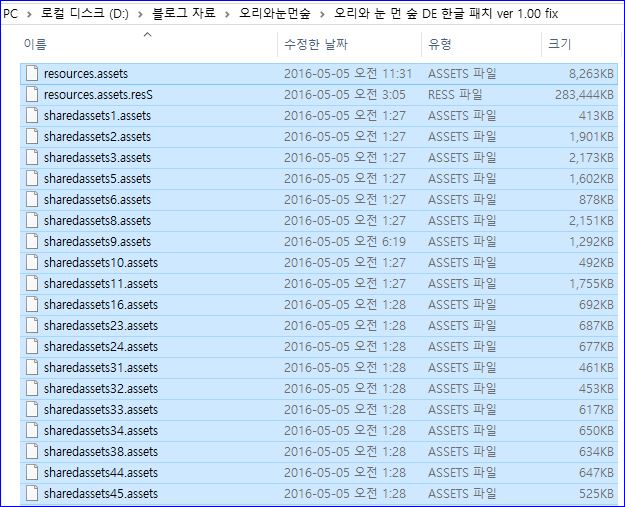625x507 pixels.
Task: Select the sharedassets44.assets file name
Action: 101,473
